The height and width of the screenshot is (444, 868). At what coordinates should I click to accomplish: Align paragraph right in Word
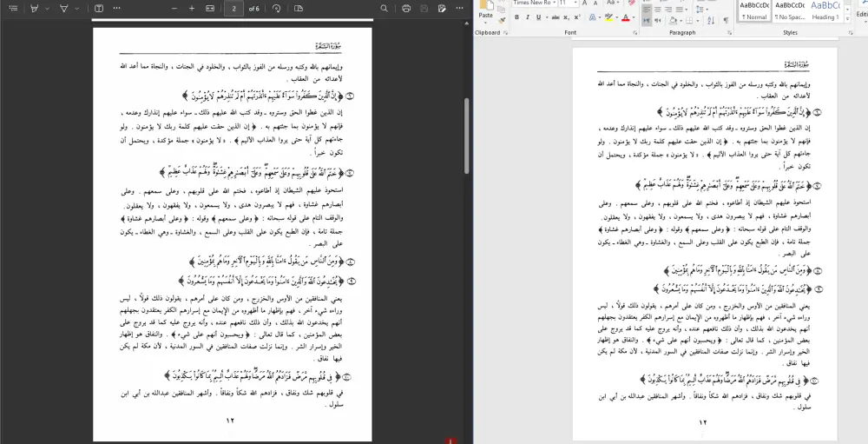click(668, 10)
